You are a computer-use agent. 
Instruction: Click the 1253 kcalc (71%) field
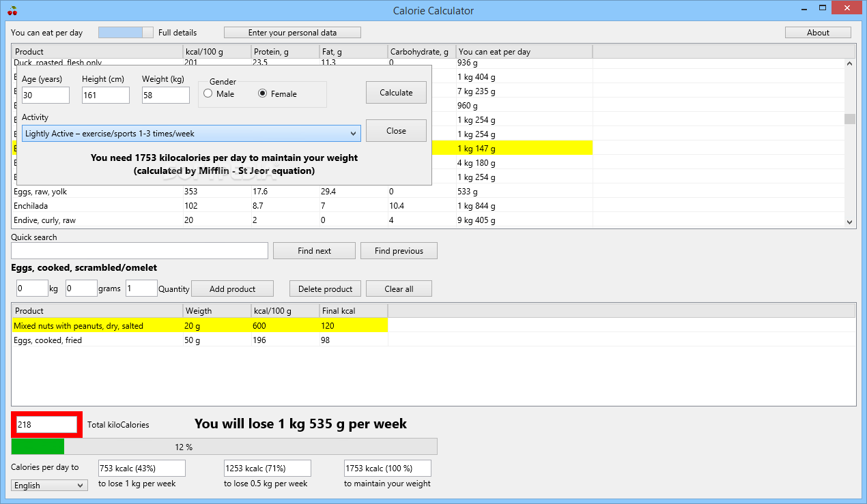point(268,468)
